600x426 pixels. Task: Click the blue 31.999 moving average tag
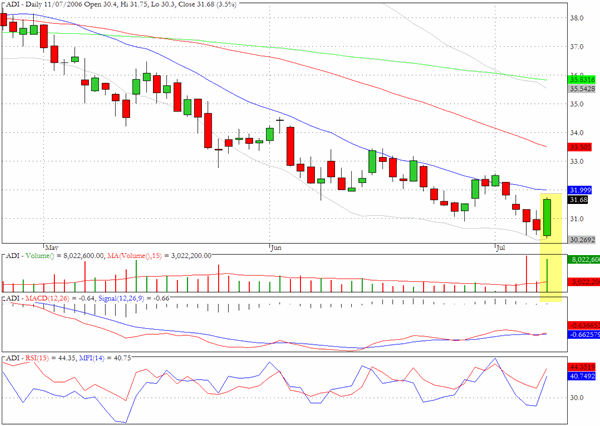(580, 190)
